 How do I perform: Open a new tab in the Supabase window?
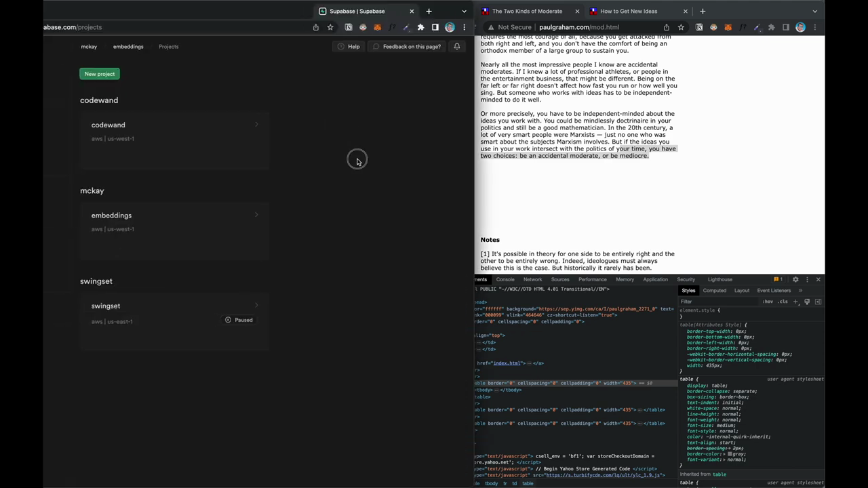click(429, 11)
